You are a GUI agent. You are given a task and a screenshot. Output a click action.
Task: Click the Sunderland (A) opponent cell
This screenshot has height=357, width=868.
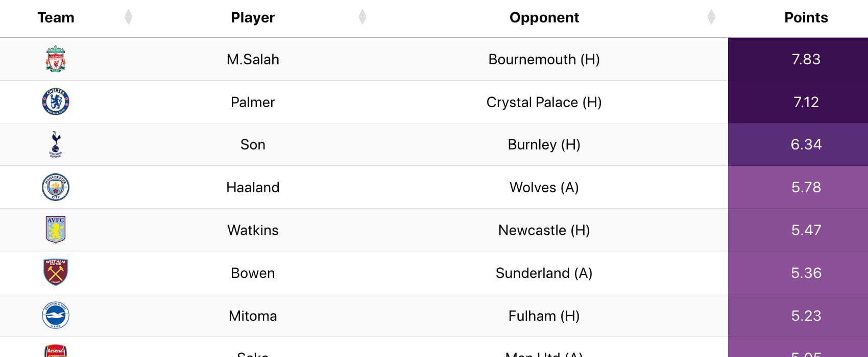pyautogui.click(x=544, y=273)
